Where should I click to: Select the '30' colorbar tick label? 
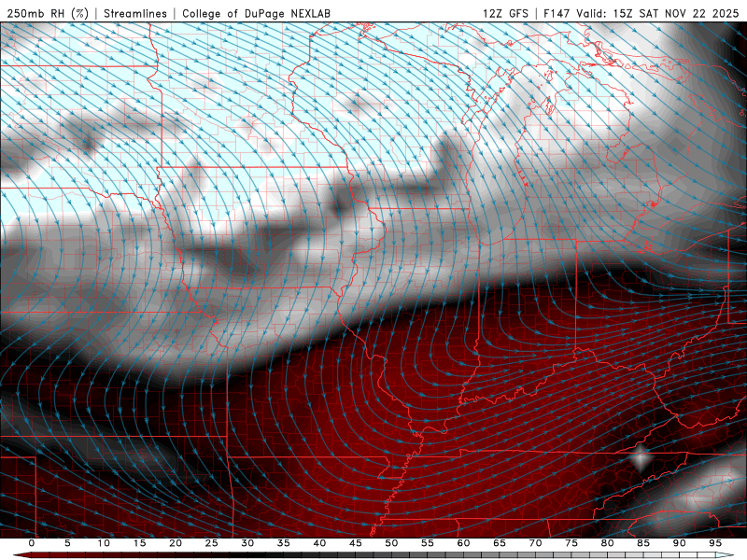point(247,543)
